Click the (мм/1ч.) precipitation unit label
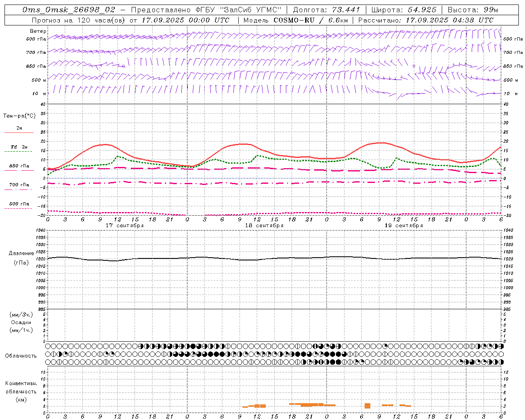Screen dimensions: 525x420 pos(21,330)
